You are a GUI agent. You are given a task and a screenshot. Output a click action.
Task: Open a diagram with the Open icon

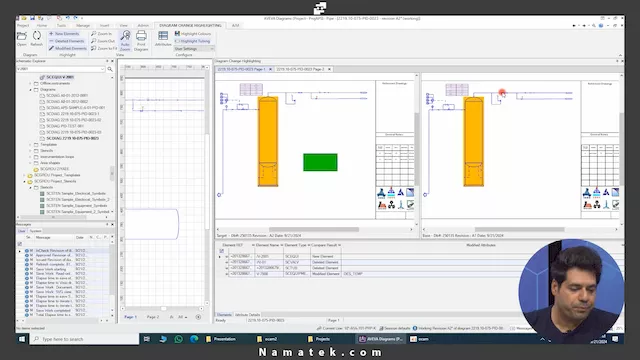[x=22, y=39]
